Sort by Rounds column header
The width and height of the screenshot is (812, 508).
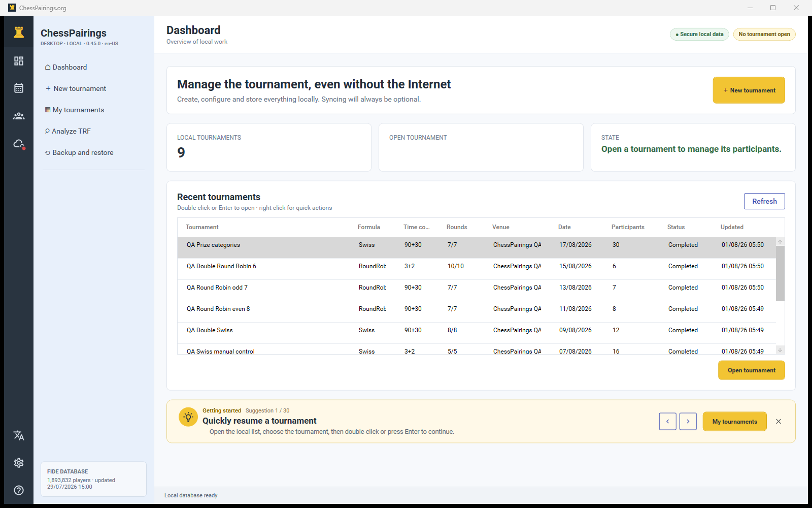(457, 227)
